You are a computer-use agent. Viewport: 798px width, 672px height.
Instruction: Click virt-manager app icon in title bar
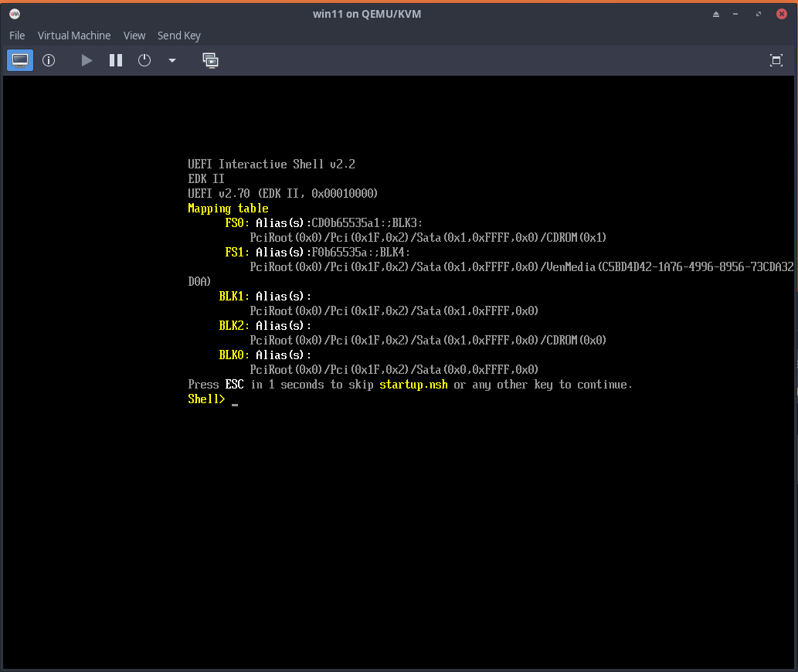[x=15, y=14]
